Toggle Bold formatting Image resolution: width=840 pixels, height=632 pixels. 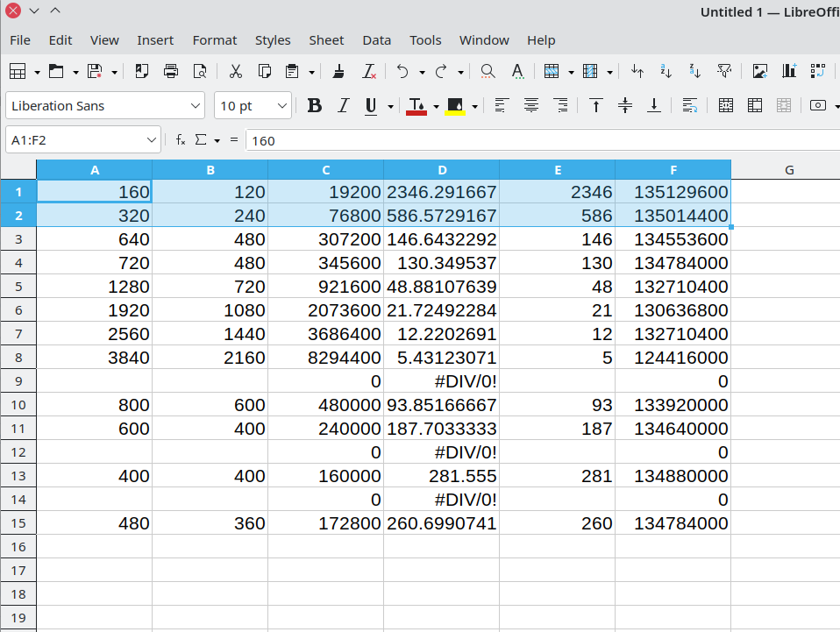pos(315,105)
